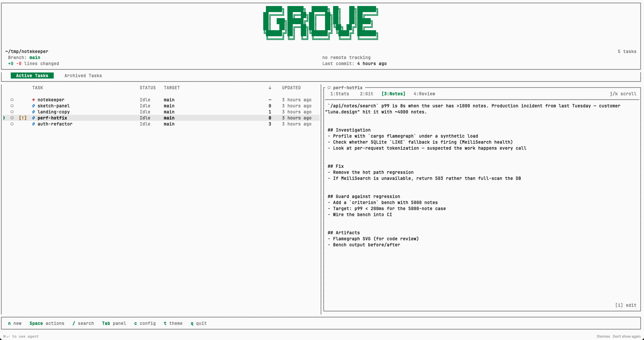Click the blue icon beside auth-refactor
This screenshot has height=340, width=644.
[x=34, y=124]
